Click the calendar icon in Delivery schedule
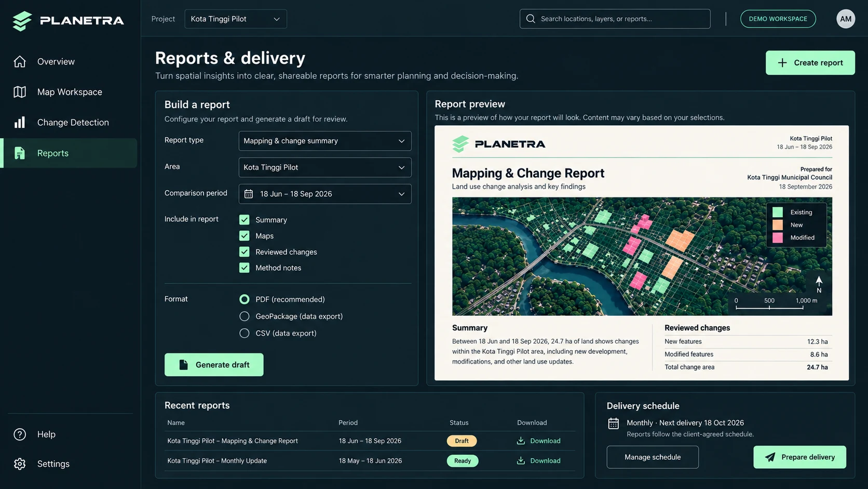The width and height of the screenshot is (868, 489). [x=614, y=423]
